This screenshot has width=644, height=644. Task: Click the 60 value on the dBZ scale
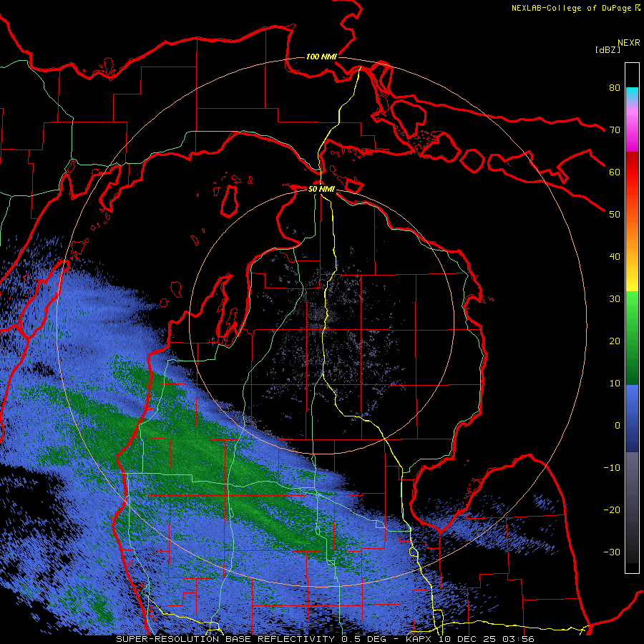pos(615,172)
